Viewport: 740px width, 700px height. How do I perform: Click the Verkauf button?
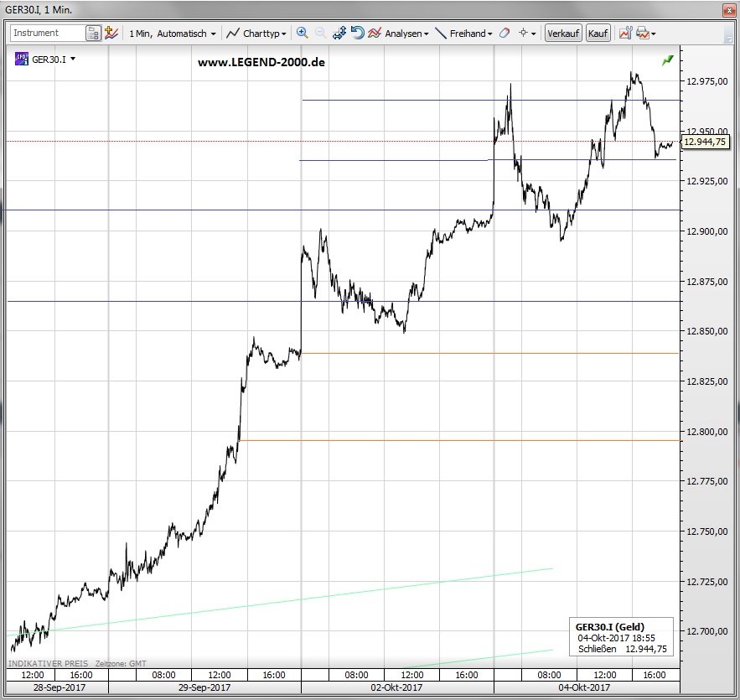563,34
